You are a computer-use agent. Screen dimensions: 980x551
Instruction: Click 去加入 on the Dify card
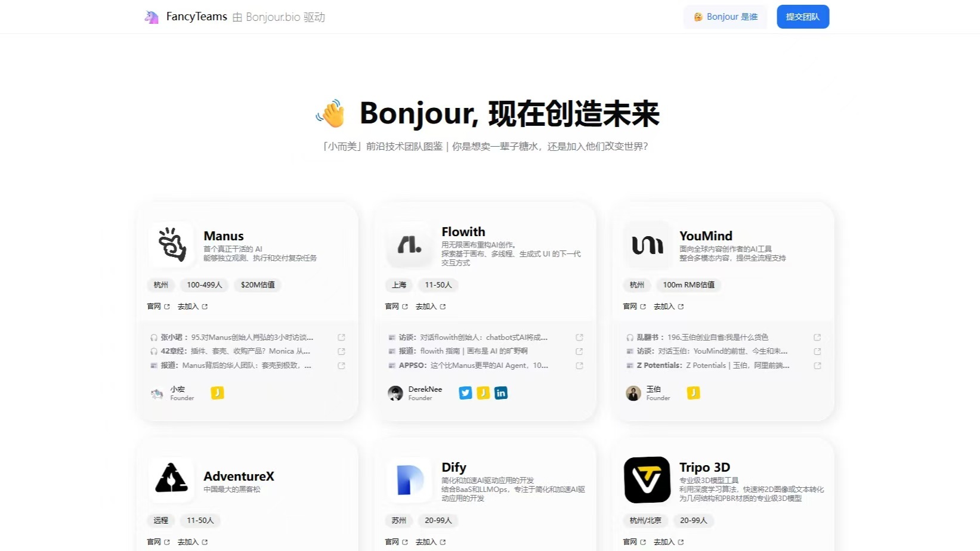pos(431,542)
